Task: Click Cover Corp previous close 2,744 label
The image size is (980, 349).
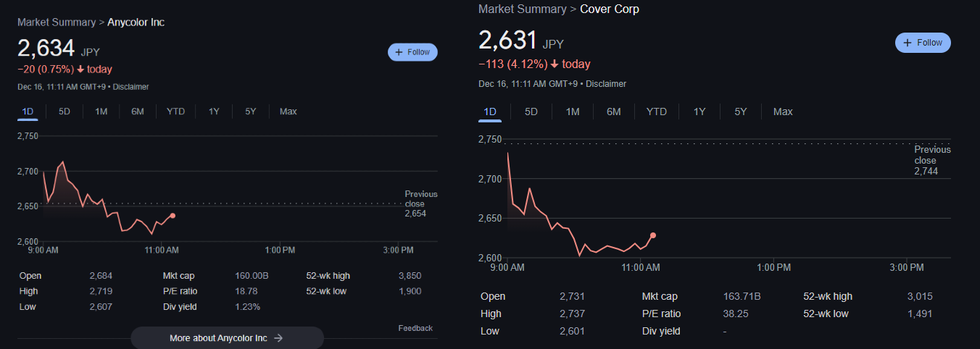Action: [x=932, y=161]
